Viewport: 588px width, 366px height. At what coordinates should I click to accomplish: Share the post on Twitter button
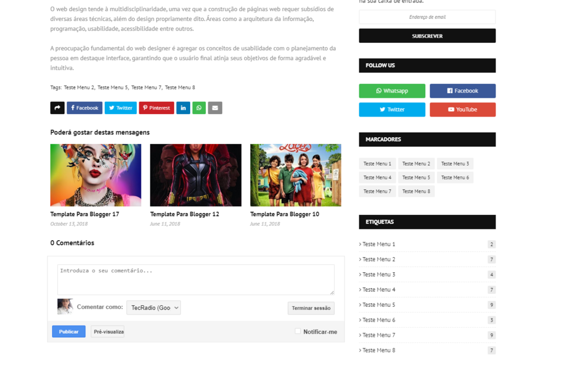[121, 108]
